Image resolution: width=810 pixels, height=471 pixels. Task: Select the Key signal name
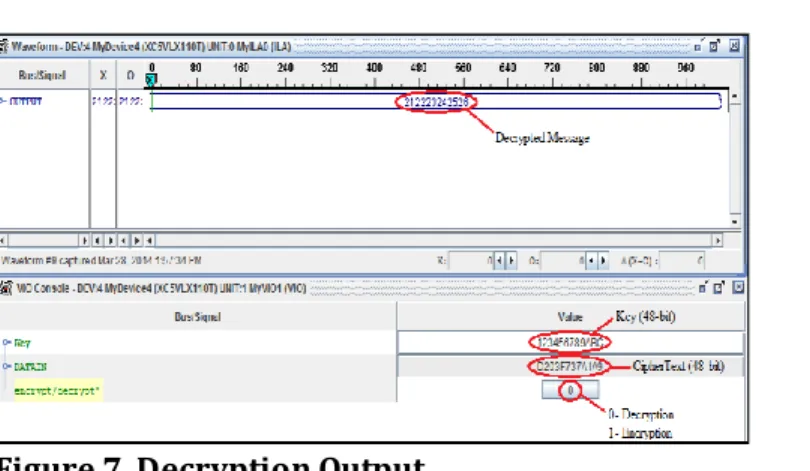pos(22,343)
